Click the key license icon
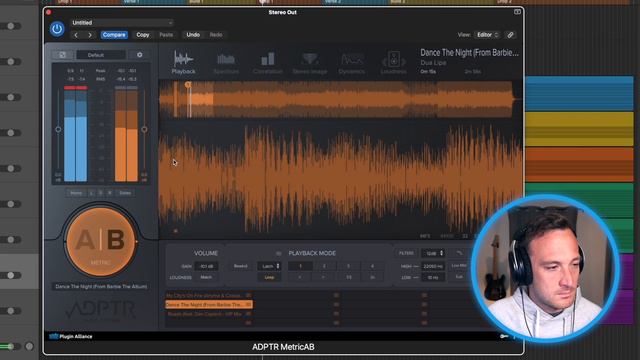The width and height of the screenshot is (640, 360). pos(504,336)
